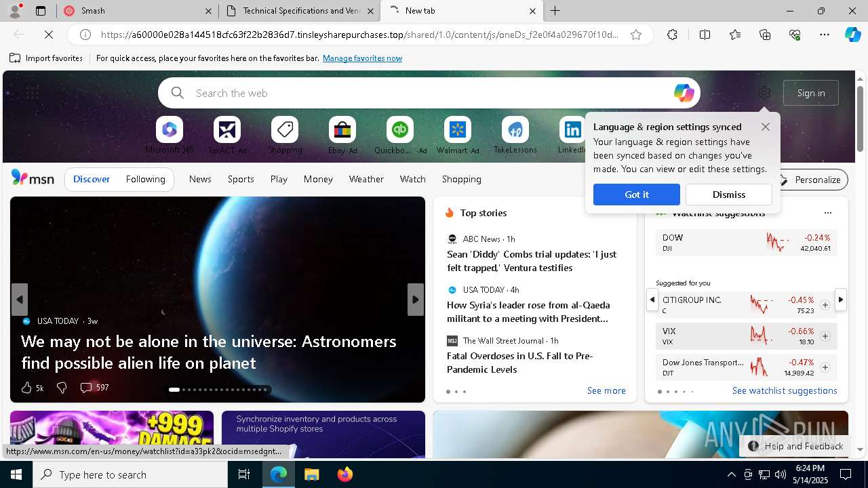868x488 pixels.
Task: View site information icon
Action: pyautogui.click(x=85, y=35)
